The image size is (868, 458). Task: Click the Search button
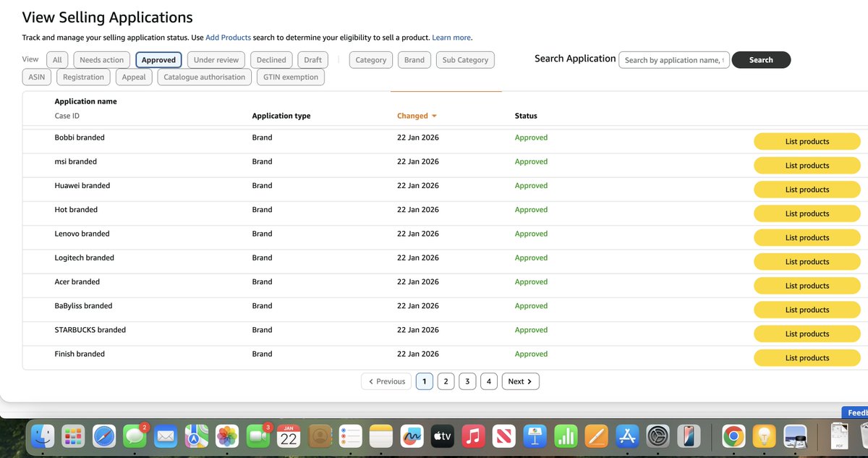click(x=761, y=60)
